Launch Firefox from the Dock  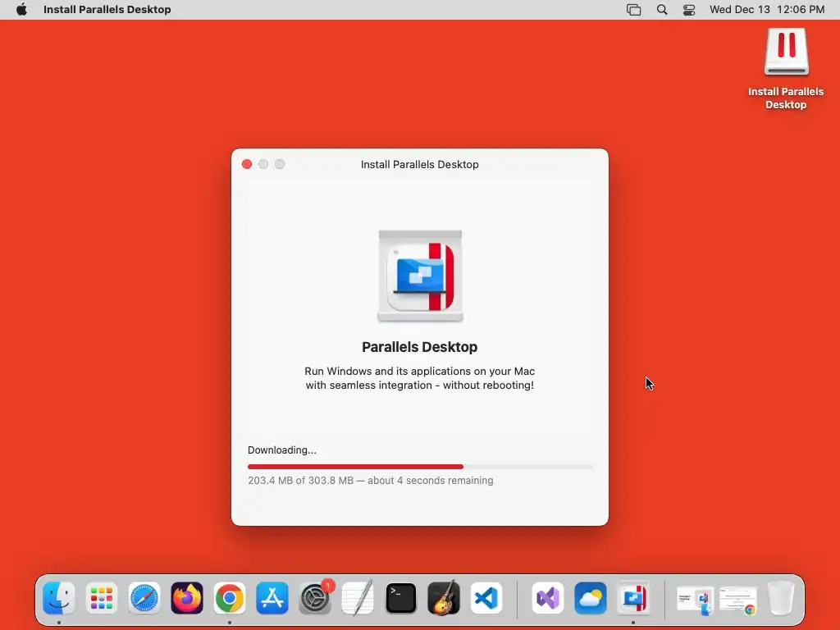[187, 598]
